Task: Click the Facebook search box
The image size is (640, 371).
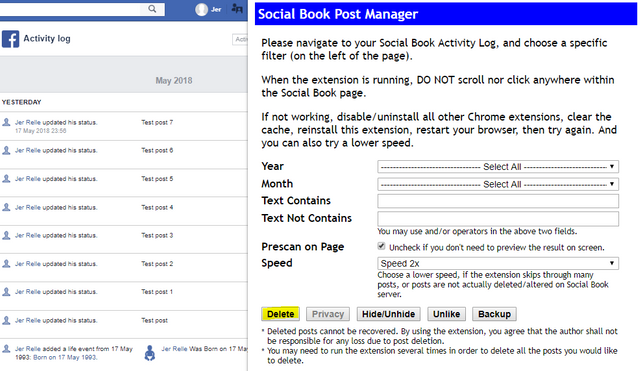Action: point(82,9)
